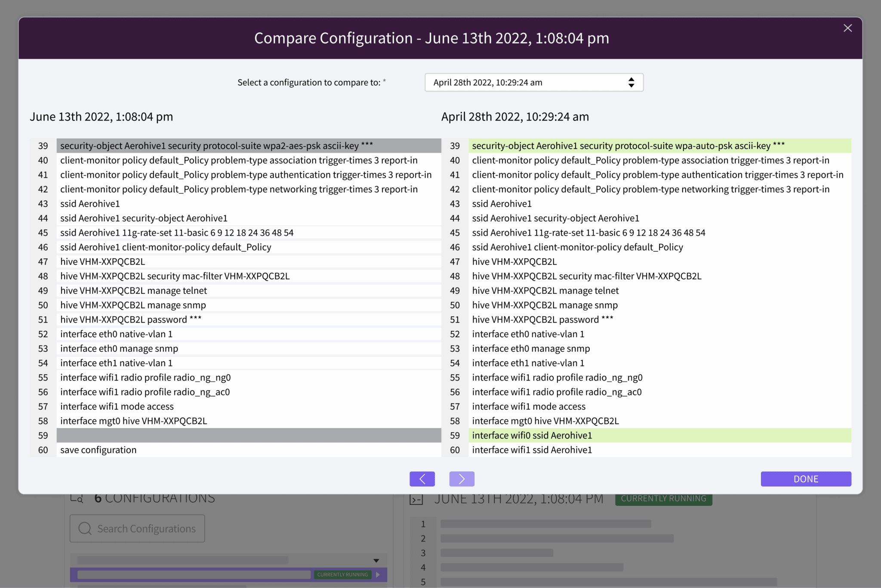This screenshot has width=881, height=588.
Task: Click the terminal icon beside June 13th heading
Action: coord(416,499)
